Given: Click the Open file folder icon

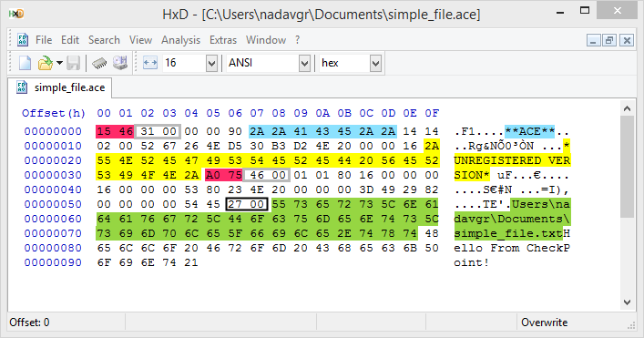Looking at the screenshot, I should click(x=46, y=63).
